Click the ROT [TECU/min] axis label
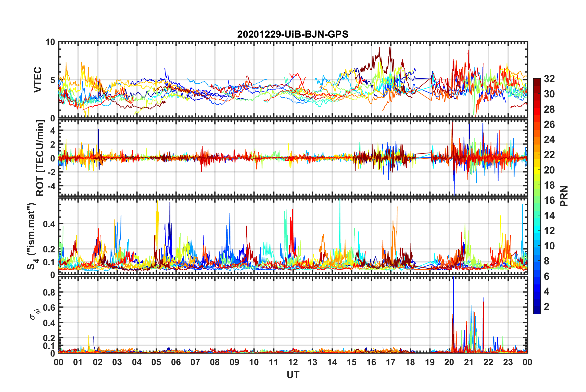 40,158
